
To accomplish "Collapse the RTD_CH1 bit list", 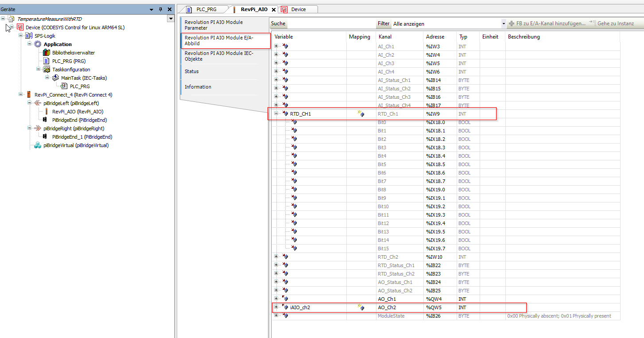I will [x=276, y=114].
